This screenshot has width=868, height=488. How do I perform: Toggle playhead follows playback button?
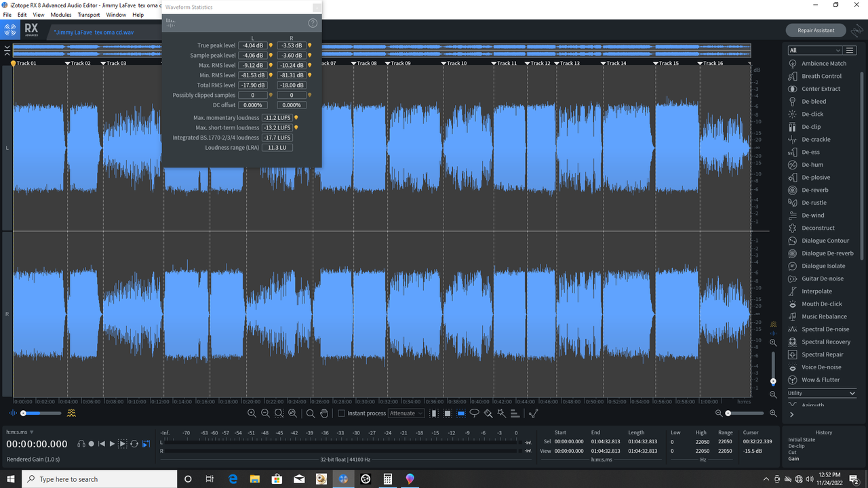pyautogui.click(x=146, y=444)
